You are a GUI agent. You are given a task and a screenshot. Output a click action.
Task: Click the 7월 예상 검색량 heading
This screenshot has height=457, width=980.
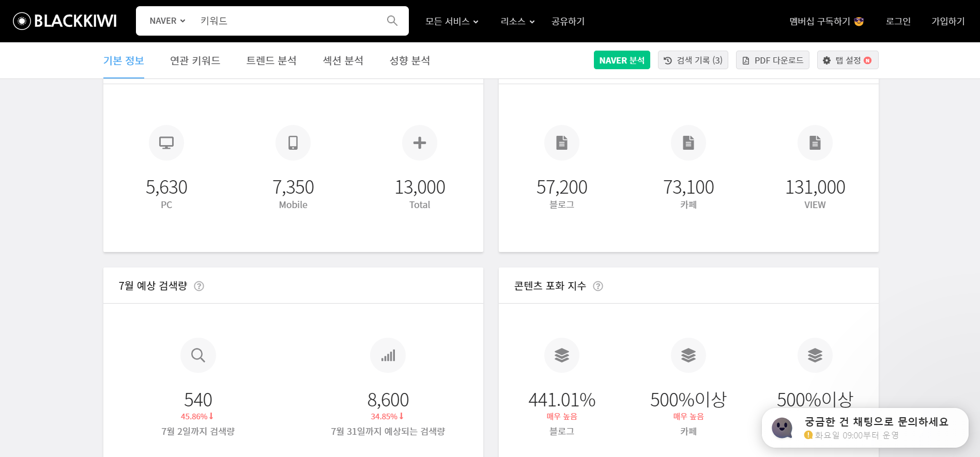pyautogui.click(x=153, y=286)
